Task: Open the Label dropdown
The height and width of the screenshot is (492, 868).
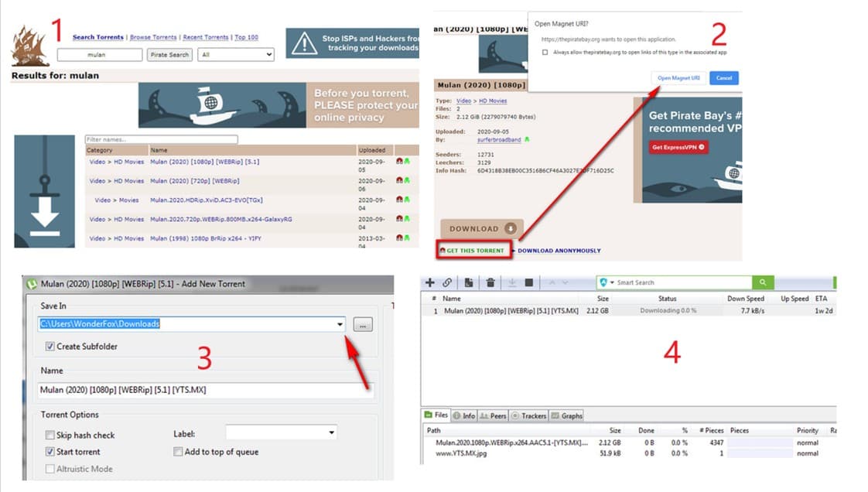Action: coord(331,432)
